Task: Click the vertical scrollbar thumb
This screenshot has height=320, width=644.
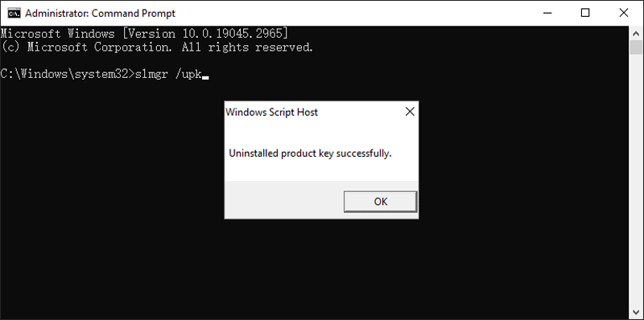Action: coord(636,47)
